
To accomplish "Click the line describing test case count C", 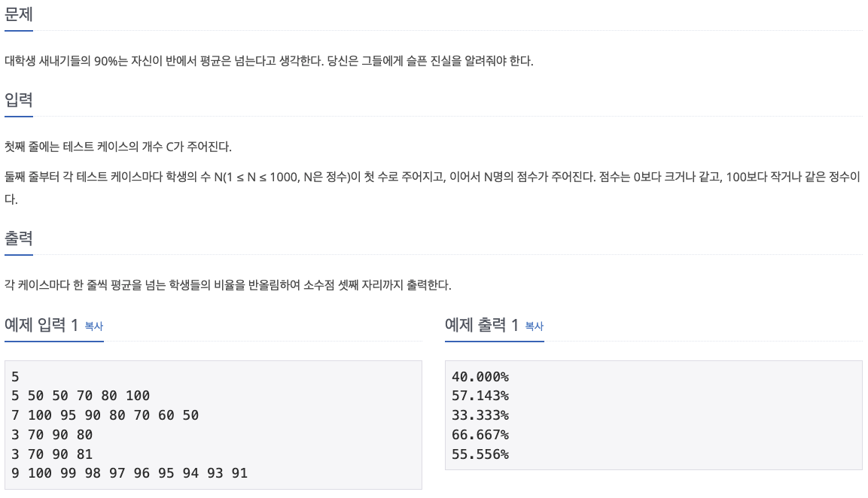I will coord(118,147).
